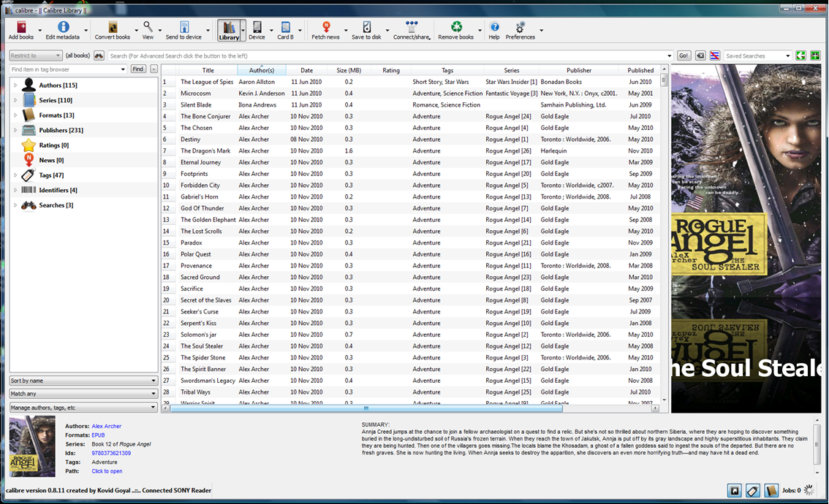Viewport: 829px width, 504px height.
Task: Click the Find button in tag browser
Action: point(138,69)
